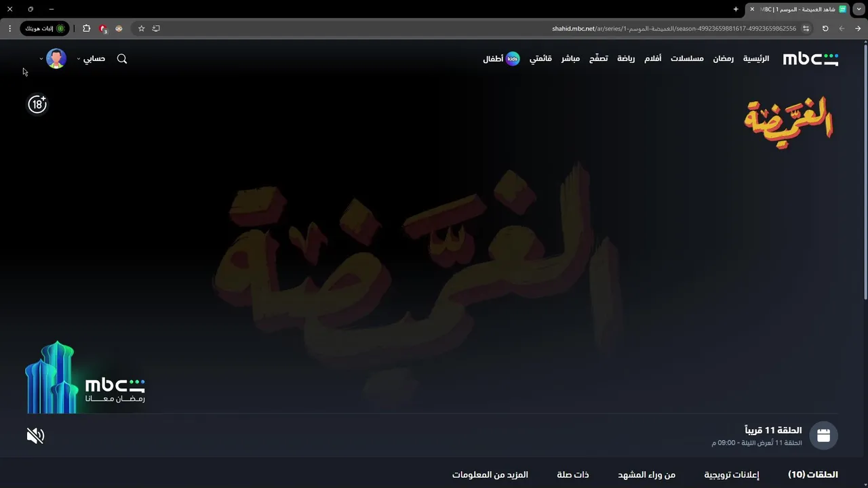Viewport: 868px width, 488px height.
Task: Expand the حسابي account dropdown
Action: (x=92, y=59)
